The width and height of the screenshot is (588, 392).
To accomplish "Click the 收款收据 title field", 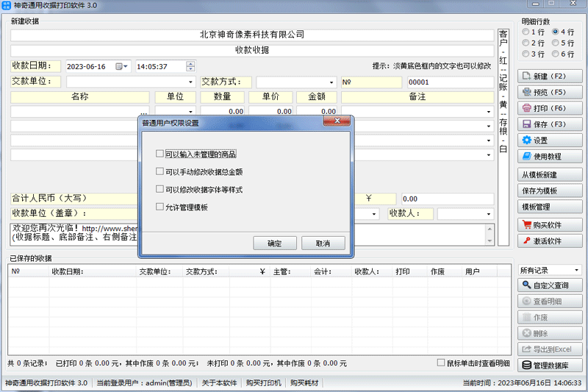I will pyautogui.click(x=252, y=50).
